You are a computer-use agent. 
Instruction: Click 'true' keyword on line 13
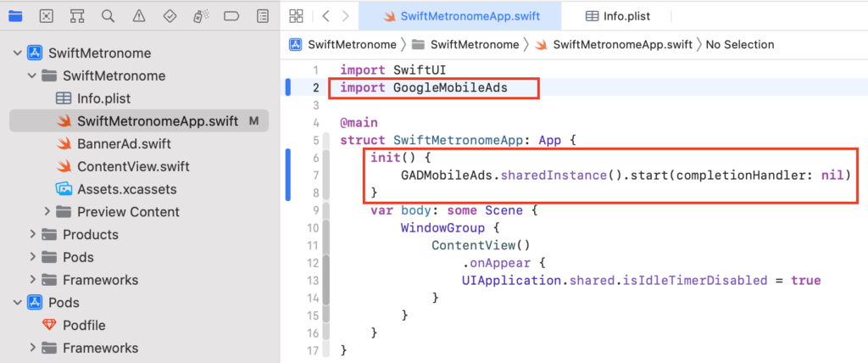(x=805, y=281)
